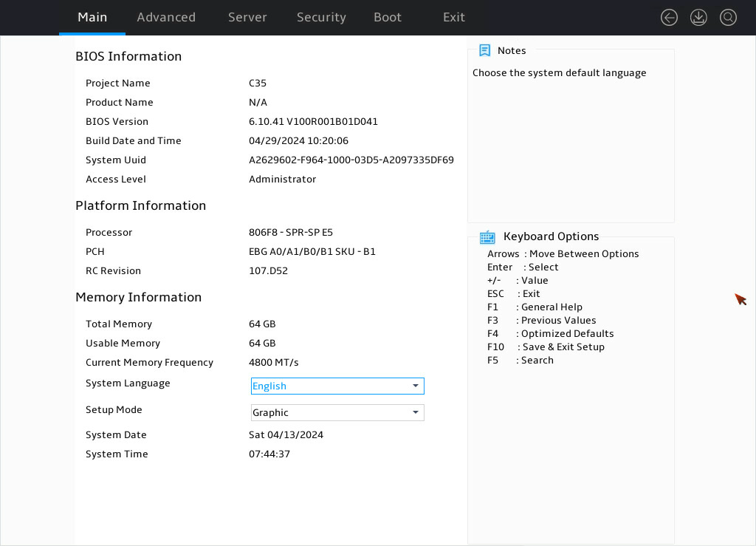Click the back arrow icon in top bar
The width and height of the screenshot is (756, 546).
669,18
